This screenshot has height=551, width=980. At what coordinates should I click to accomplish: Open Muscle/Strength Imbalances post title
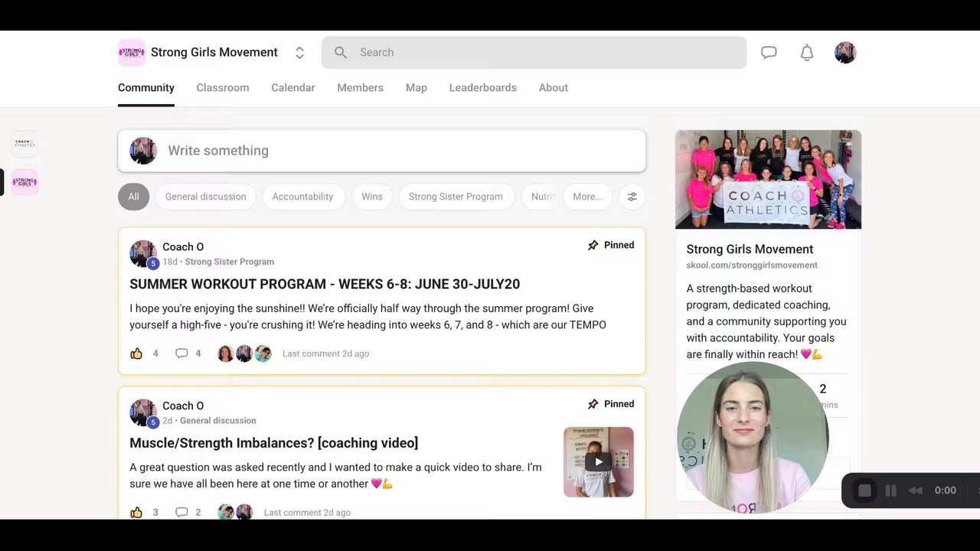273,443
